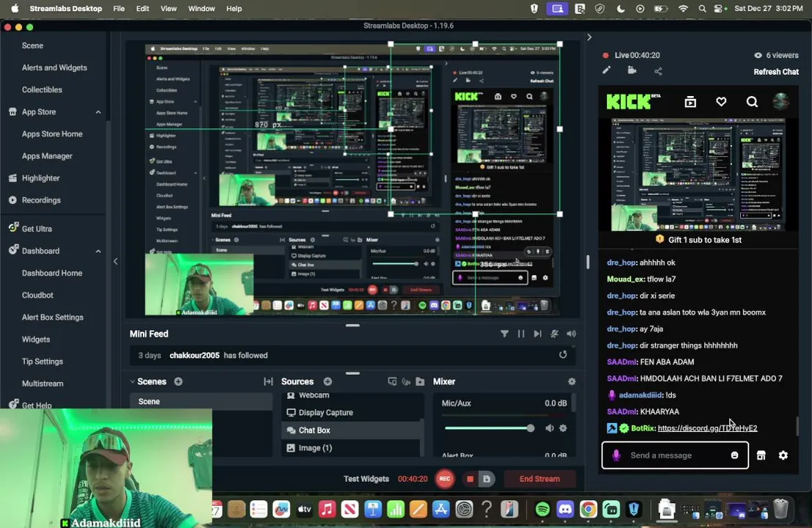Collapse the Scenes panel chevron

[133, 381]
